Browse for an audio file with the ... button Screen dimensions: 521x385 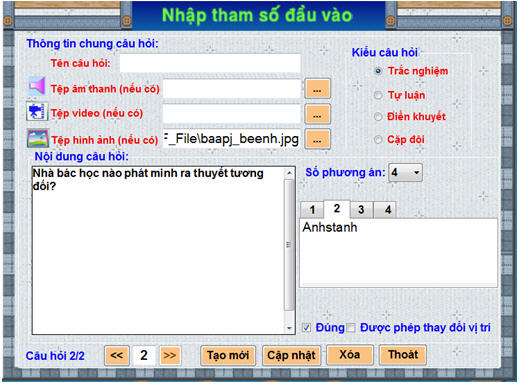pyautogui.click(x=317, y=89)
